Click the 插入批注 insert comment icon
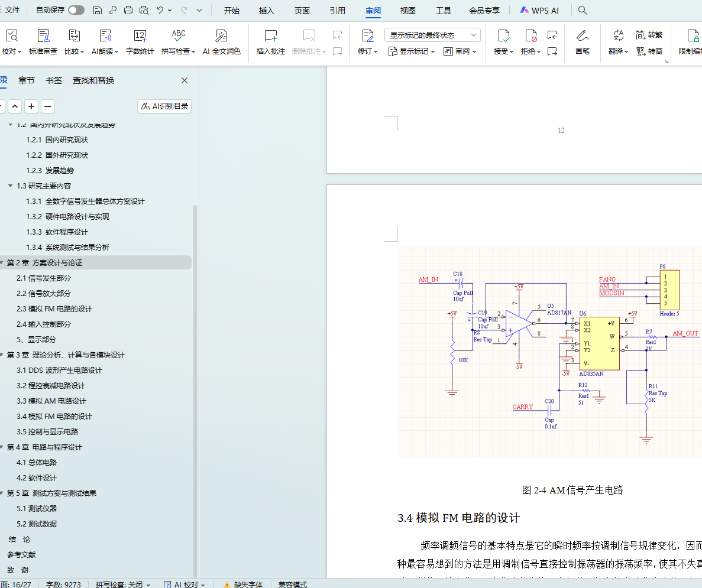This screenshot has width=702, height=588. [x=270, y=37]
